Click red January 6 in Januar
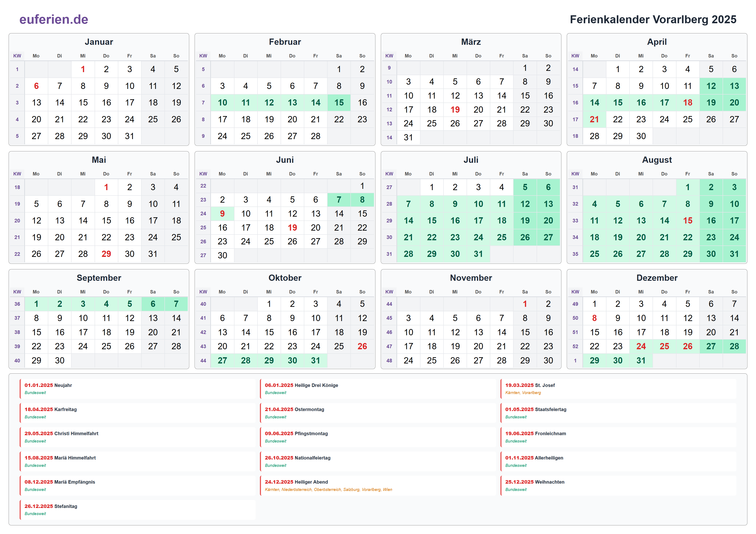The height and width of the screenshot is (534, 756). point(36,86)
